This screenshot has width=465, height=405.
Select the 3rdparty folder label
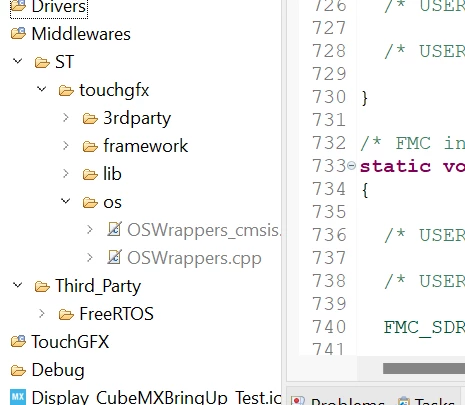137,119
